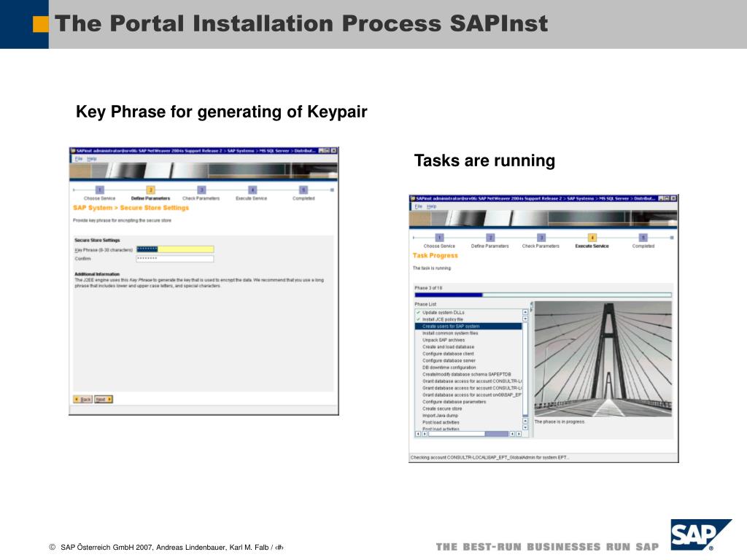Select step 4 Execute Service in Task Progress window
Screen dimensions: 747x560
coord(592,237)
